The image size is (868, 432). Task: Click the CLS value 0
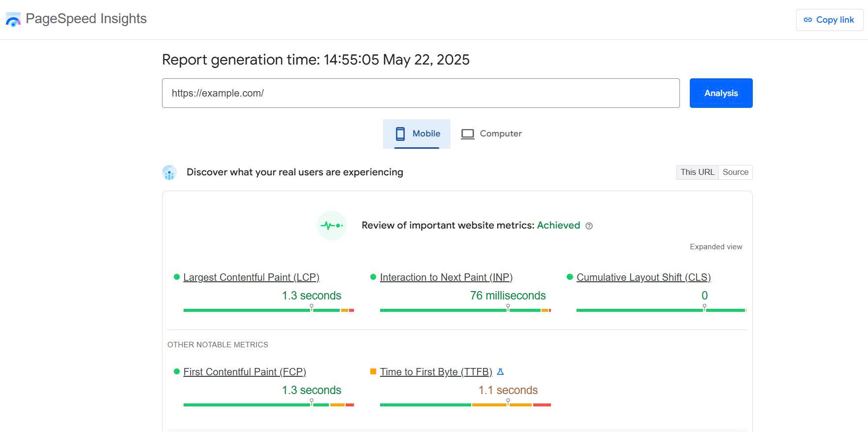click(x=705, y=296)
